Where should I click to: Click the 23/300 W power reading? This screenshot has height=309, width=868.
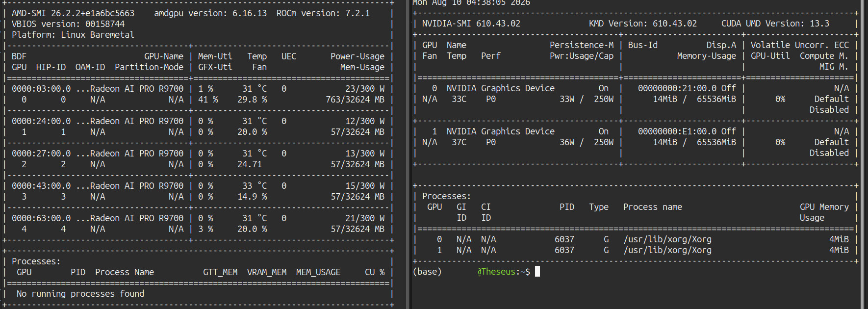(365, 89)
